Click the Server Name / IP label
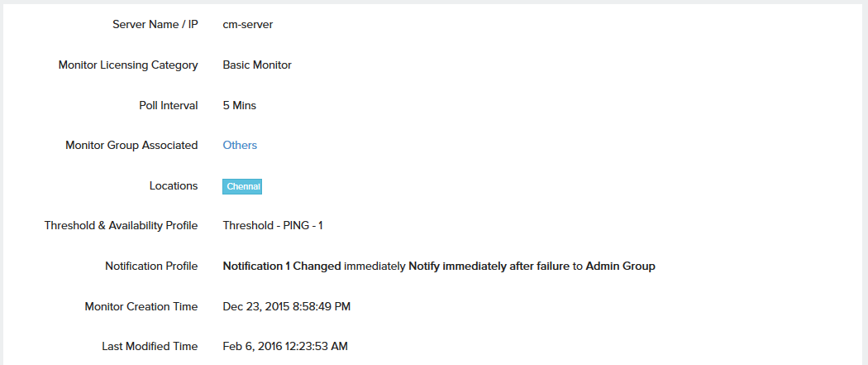This screenshot has width=868, height=365. [155, 25]
